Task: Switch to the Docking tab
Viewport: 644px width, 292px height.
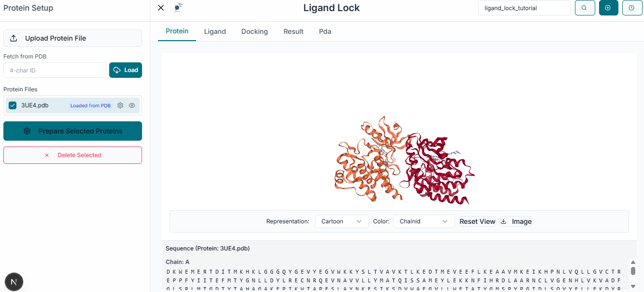Action: click(255, 31)
